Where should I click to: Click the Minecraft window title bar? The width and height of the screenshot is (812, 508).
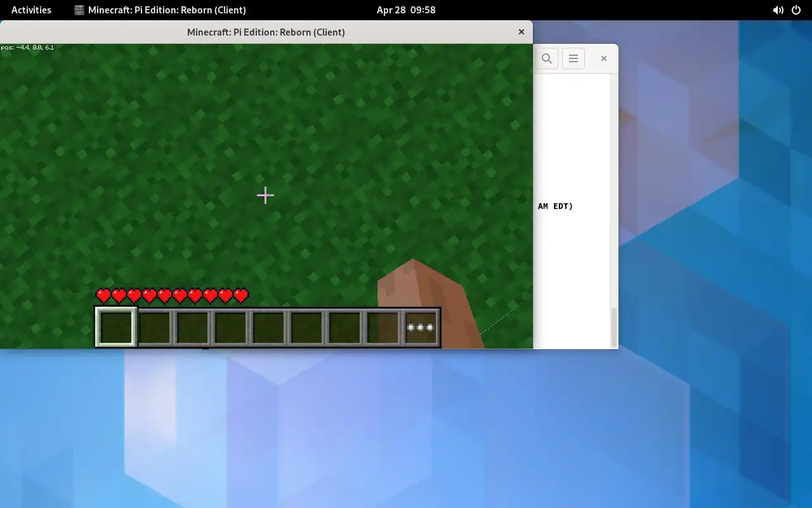coord(266,32)
